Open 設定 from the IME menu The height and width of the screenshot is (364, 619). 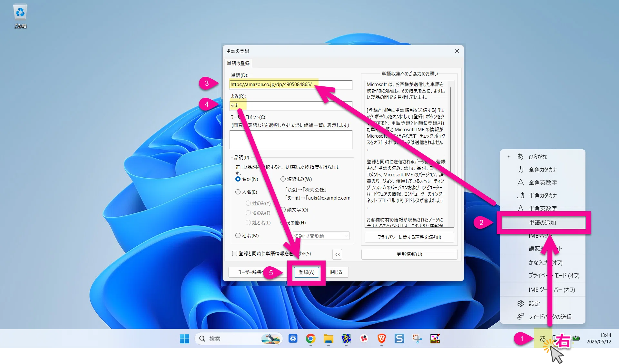pos(543,304)
